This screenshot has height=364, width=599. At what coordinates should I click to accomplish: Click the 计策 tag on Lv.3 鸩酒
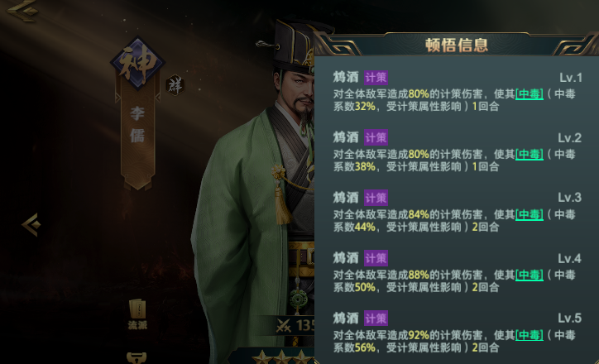(376, 198)
